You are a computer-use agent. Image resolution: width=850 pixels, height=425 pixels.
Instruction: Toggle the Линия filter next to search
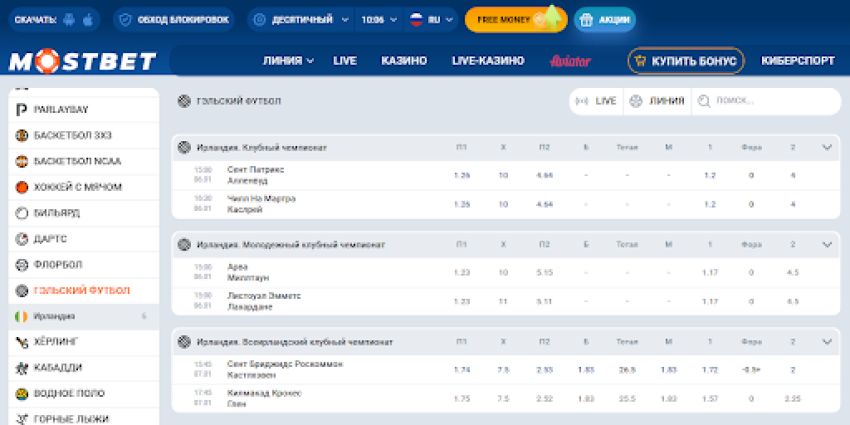pos(657,101)
